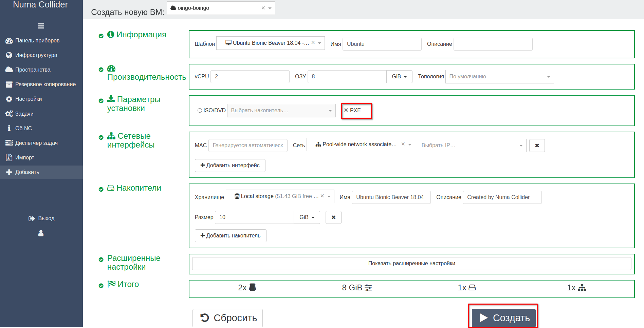
Task: Click the Импорт file icon
Action: (9, 158)
